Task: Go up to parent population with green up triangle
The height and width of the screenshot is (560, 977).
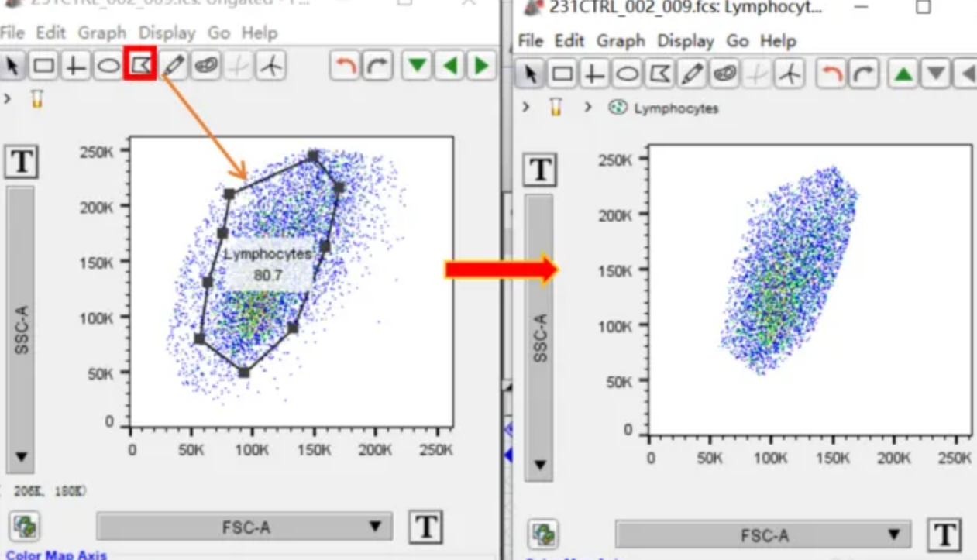Action: coord(904,74)
